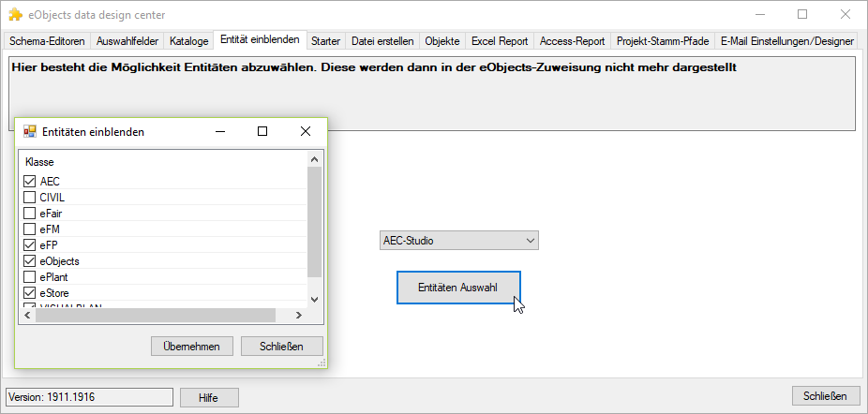
Task: Switch to the Datei erstellen tab
Action: (382, 41)
